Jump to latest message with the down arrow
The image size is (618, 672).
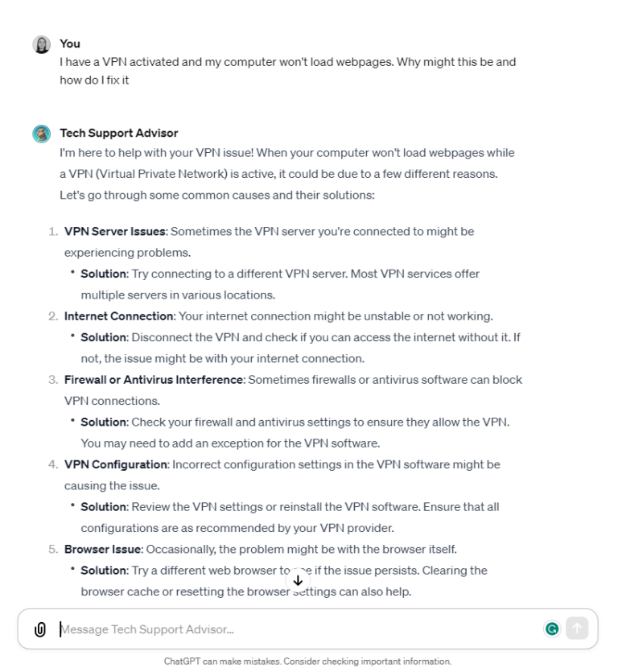(x=298, y=579)
